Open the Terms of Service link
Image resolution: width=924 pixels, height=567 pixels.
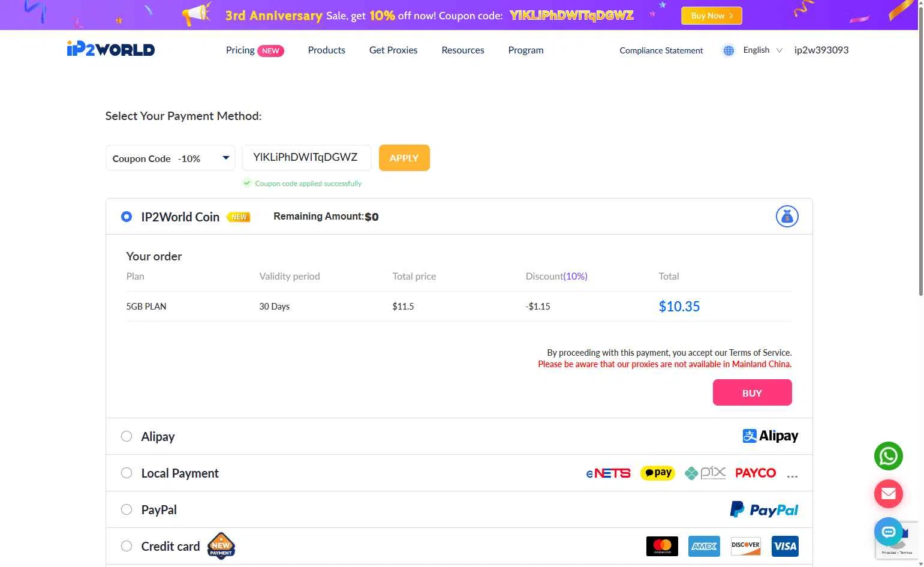[x=760, y=353]
